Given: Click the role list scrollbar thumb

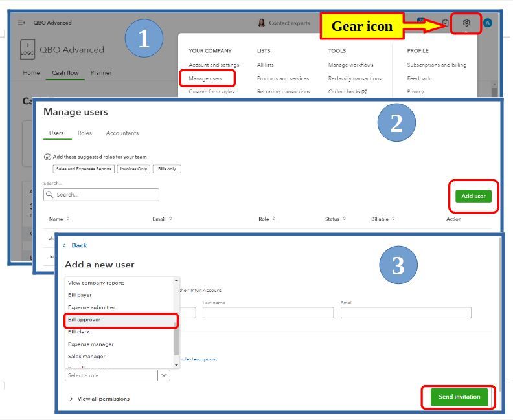Looking at the screenshot, I should click(x=176, y=338).
